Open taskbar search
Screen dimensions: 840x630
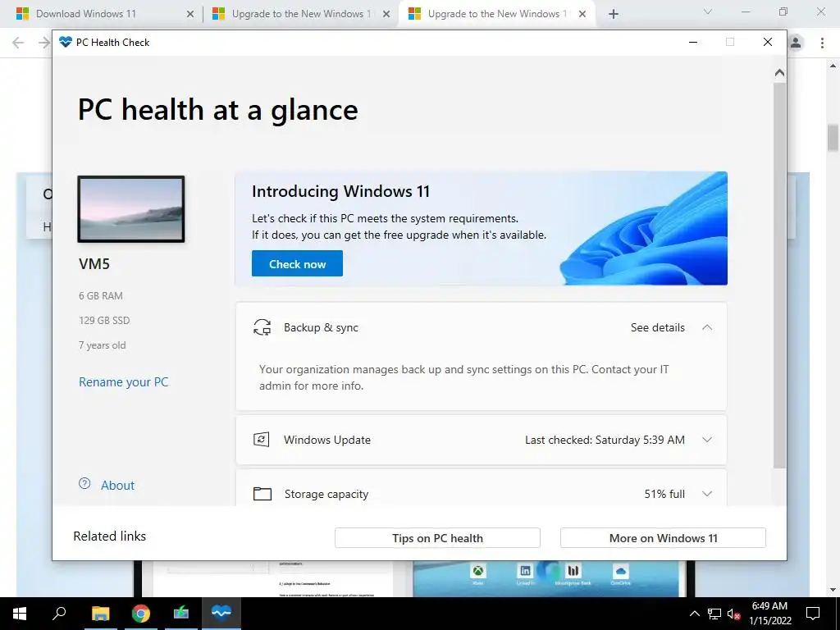pyautogui.click(x=60, y=614)
